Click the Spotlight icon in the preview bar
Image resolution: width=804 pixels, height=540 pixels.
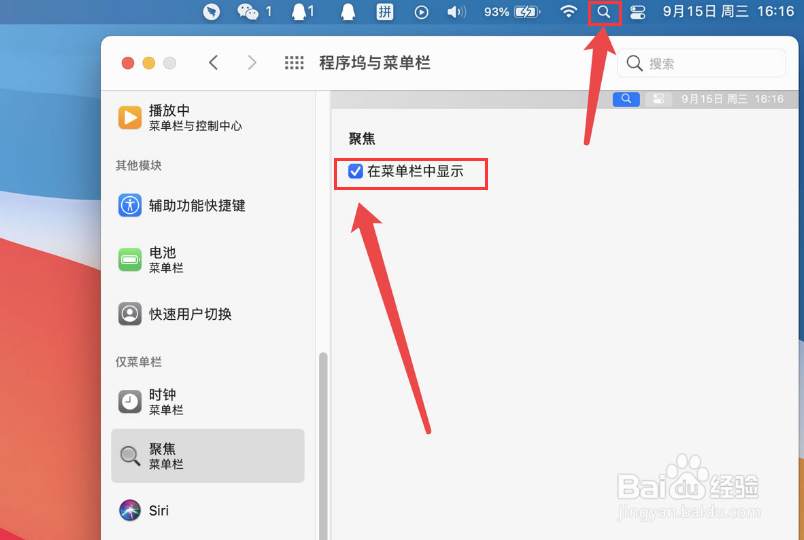(626, 99)
